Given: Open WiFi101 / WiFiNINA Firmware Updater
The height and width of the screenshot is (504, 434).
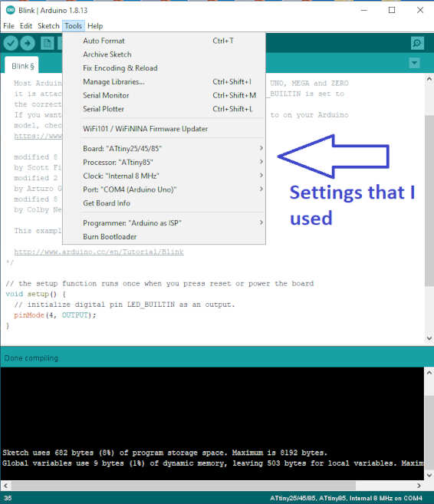Looking at the screenshot, I should pyautogui.click(x=164, y=129).
